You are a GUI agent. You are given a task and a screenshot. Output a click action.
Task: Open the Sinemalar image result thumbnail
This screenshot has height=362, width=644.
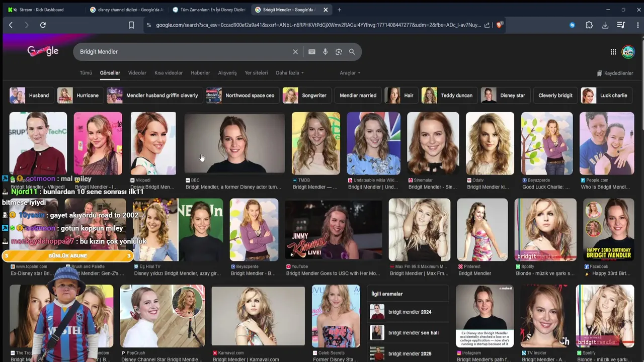coord(433,143)
